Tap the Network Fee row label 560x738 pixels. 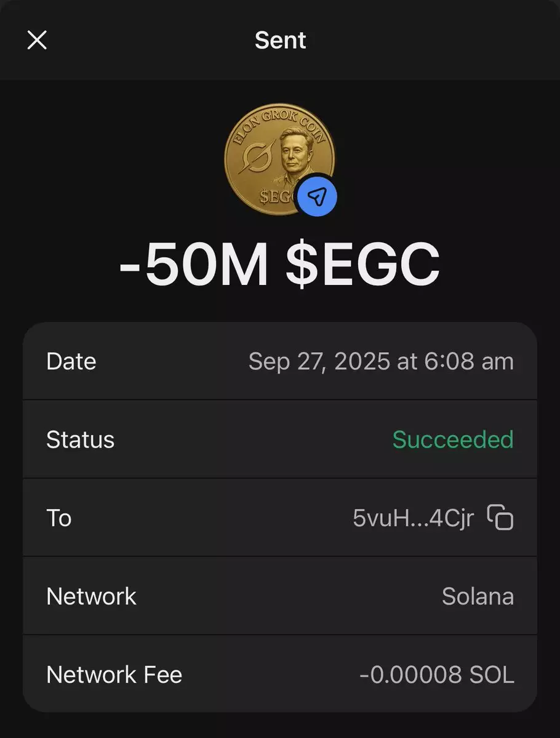(114, 675)
